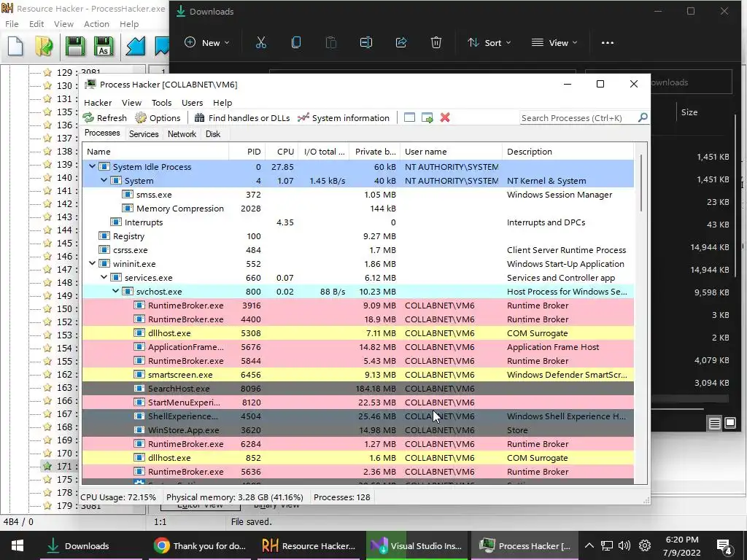Click the See more ellipsis in Downloads
This screenshot has width=747, height=560.
(608, 43)
